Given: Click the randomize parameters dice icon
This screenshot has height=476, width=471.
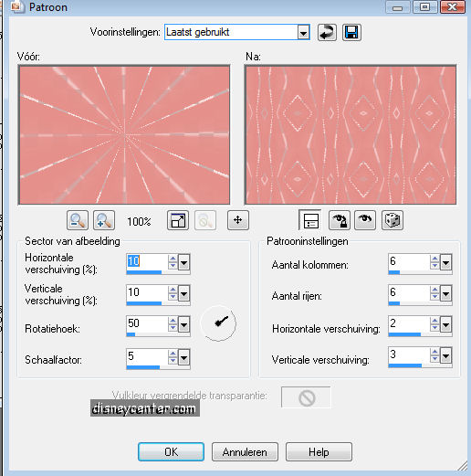Looking at the screenshot, I should (392, 220).
